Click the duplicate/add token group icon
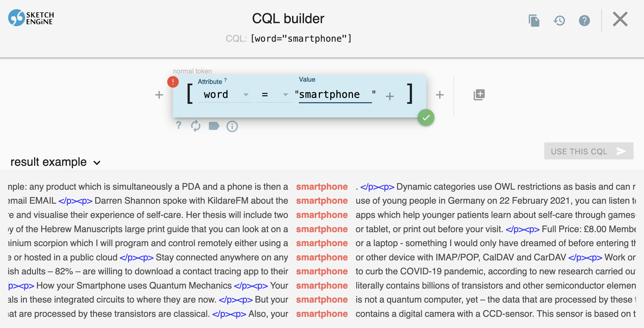This screenshot has width=644, height=328. click(479, 95)
